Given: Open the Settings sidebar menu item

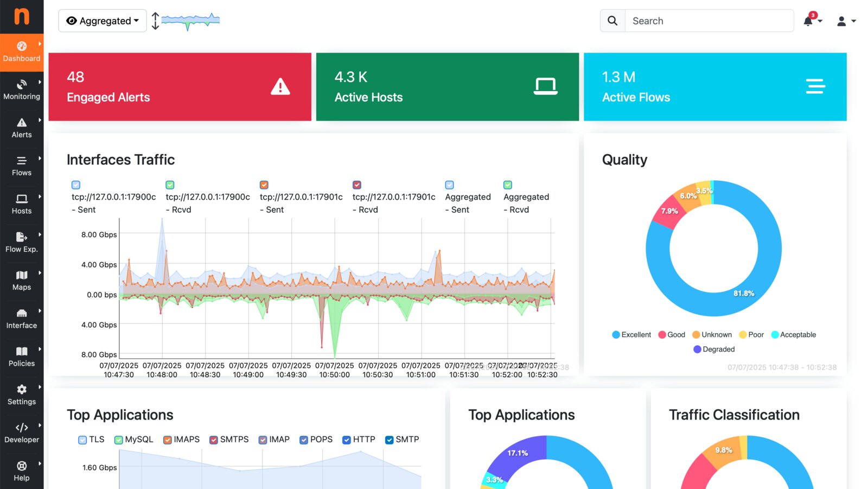Looking at the screenshot, I should pyautogui.click(x=22, y=395).
